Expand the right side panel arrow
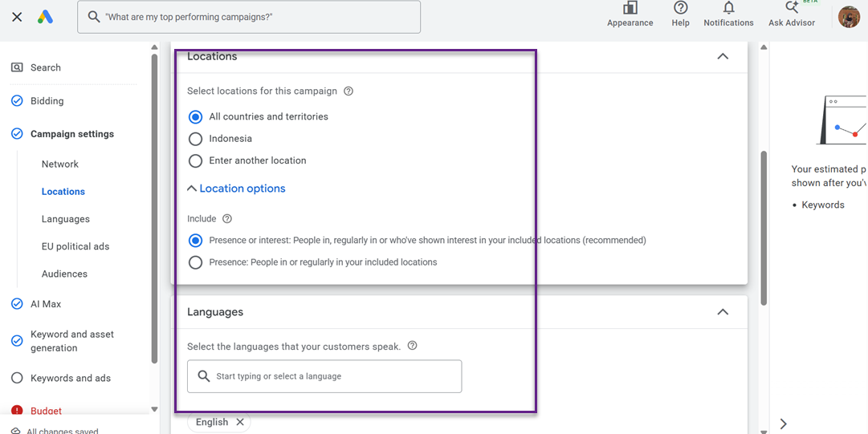 coord(784,424)
